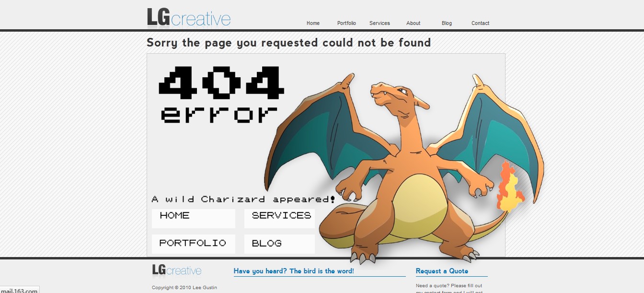Open the Portfolio navigation menu item

click(x=346, y=23)
